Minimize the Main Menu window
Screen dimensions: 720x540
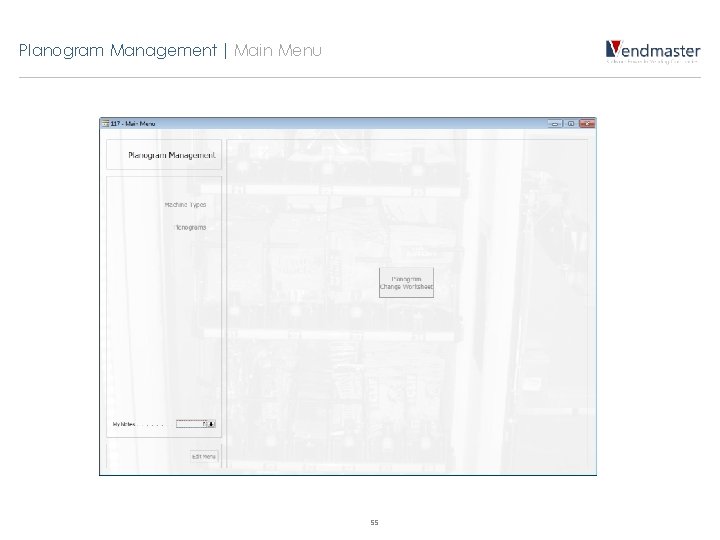pos(555,124)
